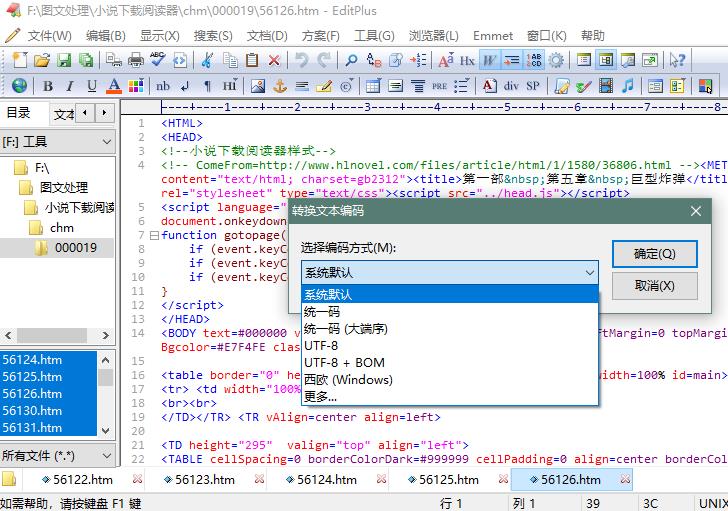Click the Cut scissors icon
This screenshot has width=728, height=511.
207,60
